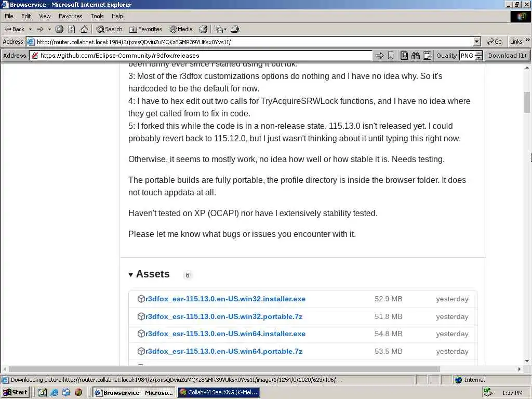The height and width of the screenshot is (399, 532).
Task: Click the vertical scrollbar up arrow
Action: 527,68
